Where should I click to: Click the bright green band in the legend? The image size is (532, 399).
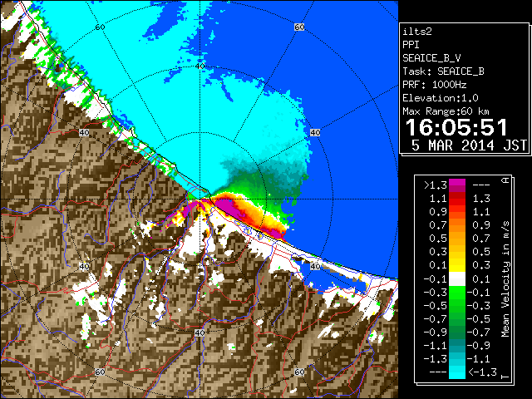(456, 293)
